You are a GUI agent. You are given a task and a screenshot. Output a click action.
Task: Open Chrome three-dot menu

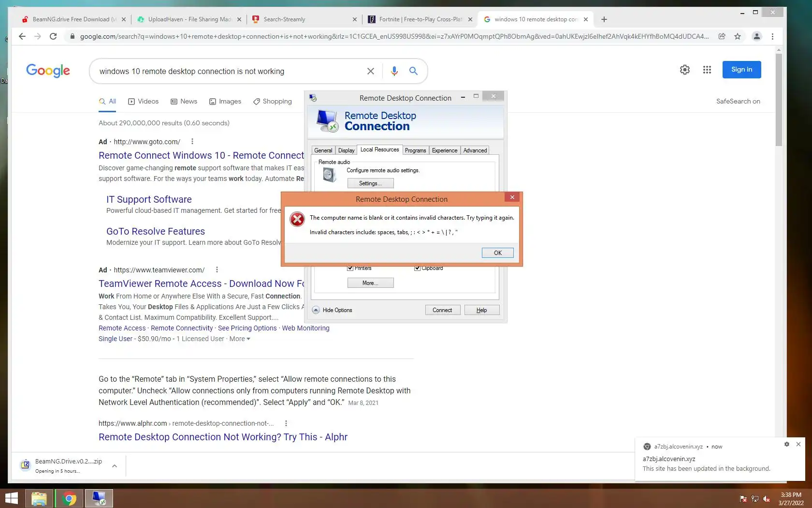tap(772, 36)
